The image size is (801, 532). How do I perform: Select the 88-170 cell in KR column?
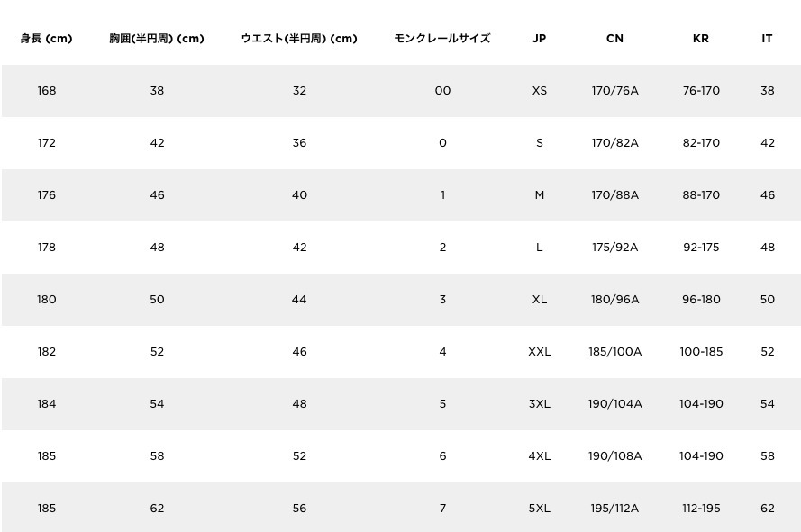coord(701,195)
